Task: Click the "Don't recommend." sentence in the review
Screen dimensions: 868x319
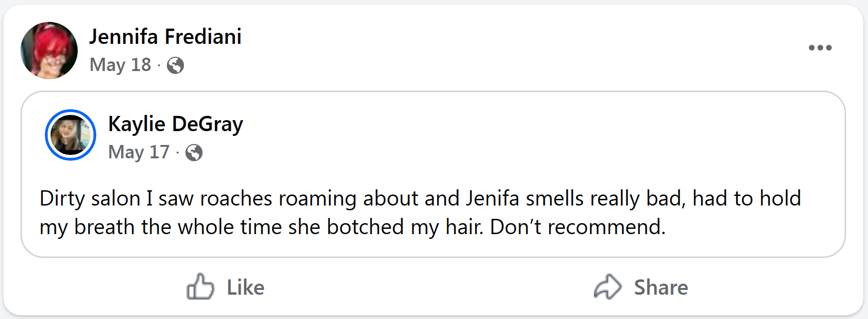Action: (577, 227)
